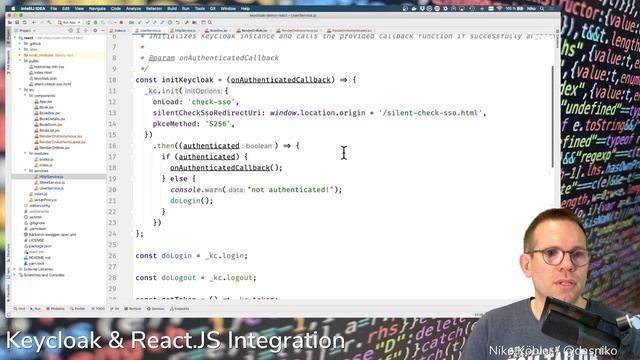
Task: Switch to the RenderOnRole.jsx editor tab
Action: coord(253,31)
